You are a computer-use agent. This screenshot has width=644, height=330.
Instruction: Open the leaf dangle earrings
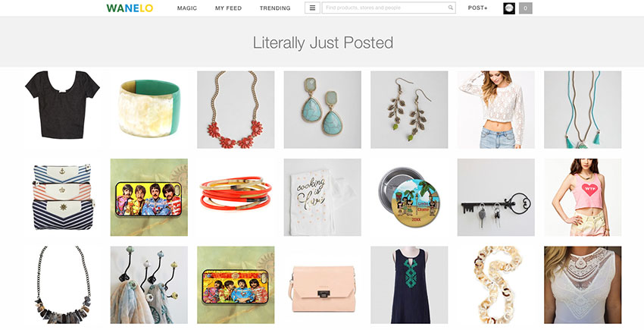tap(409, 109)
